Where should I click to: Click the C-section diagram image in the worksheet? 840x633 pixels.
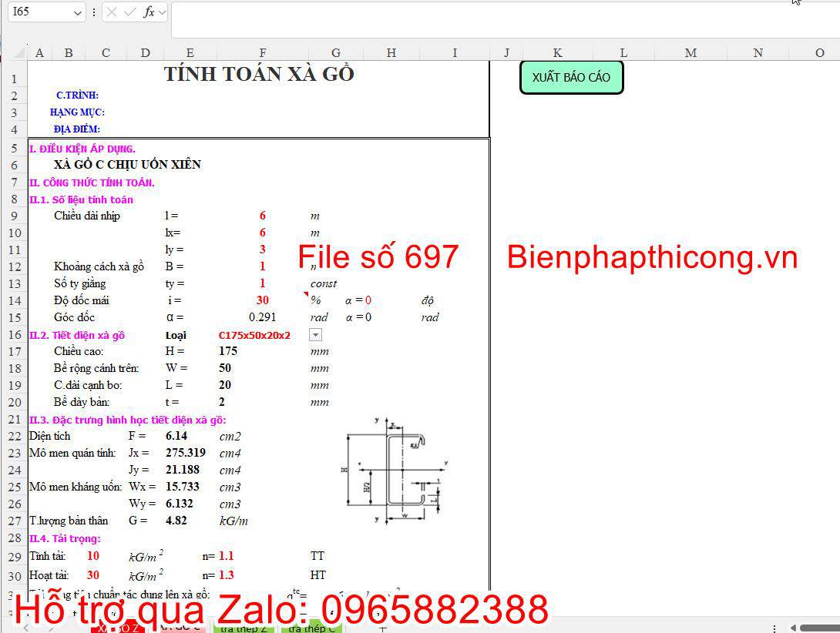pyautogui.click(x=393, y=470)
